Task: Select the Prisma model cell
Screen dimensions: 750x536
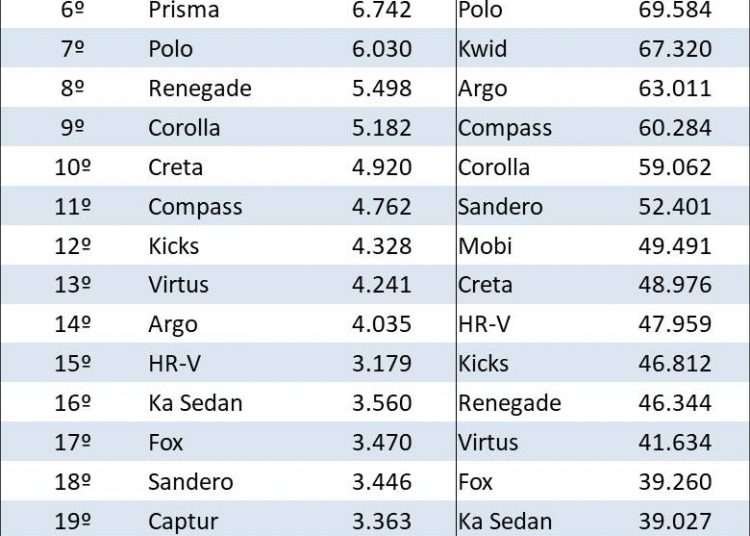Action: click(184, 10)
